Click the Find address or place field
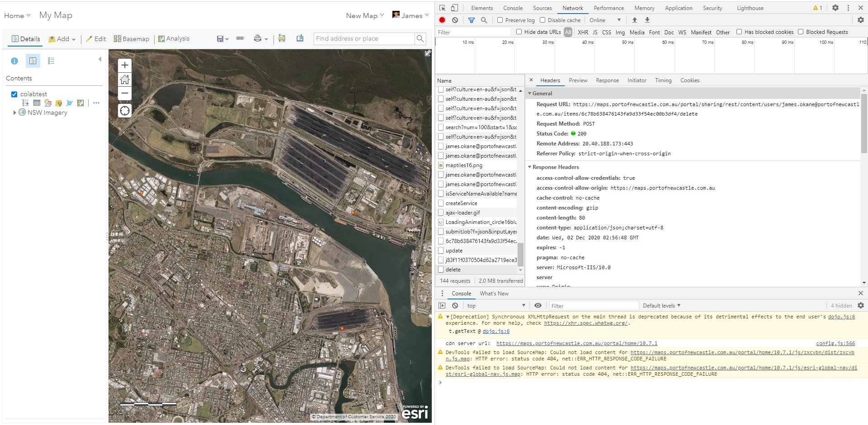 364,39
